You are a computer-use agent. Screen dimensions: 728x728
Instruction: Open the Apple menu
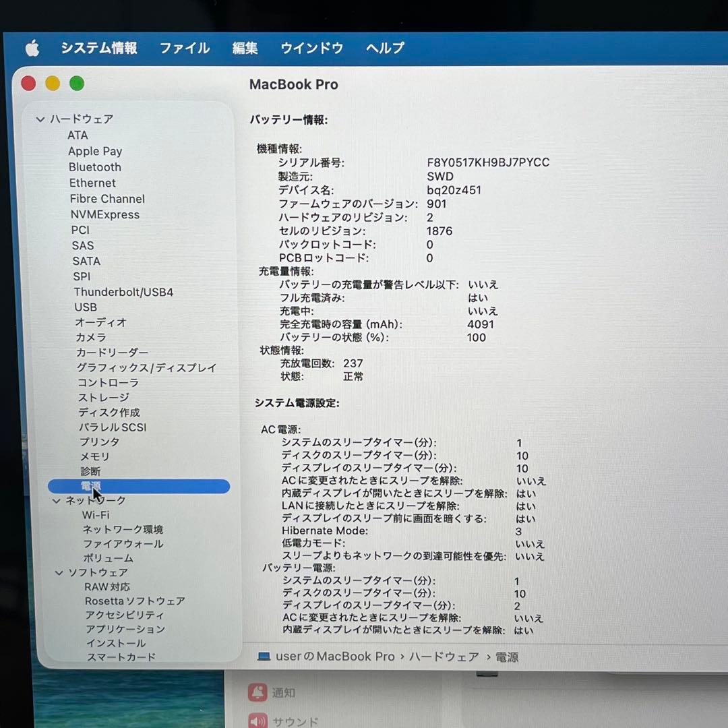coord(32,48)
